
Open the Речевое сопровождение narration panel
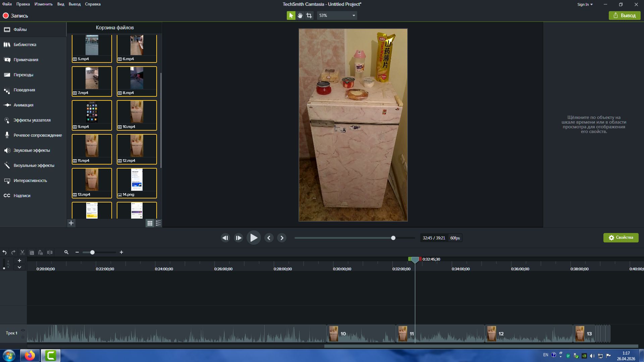33,135
